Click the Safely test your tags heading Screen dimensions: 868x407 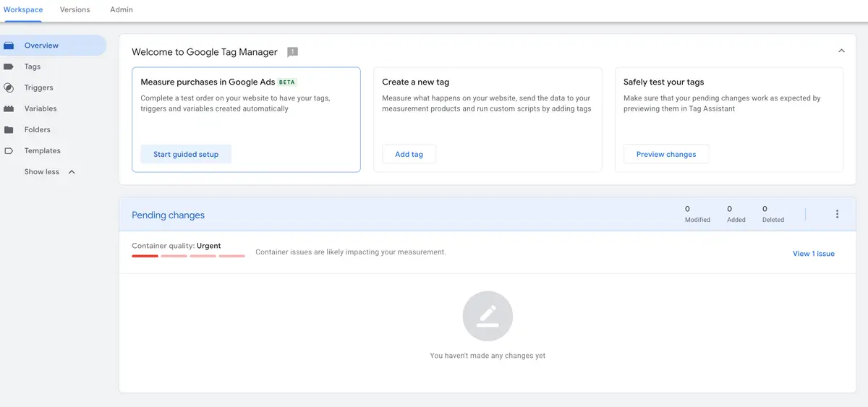click(x=663, y=82)
